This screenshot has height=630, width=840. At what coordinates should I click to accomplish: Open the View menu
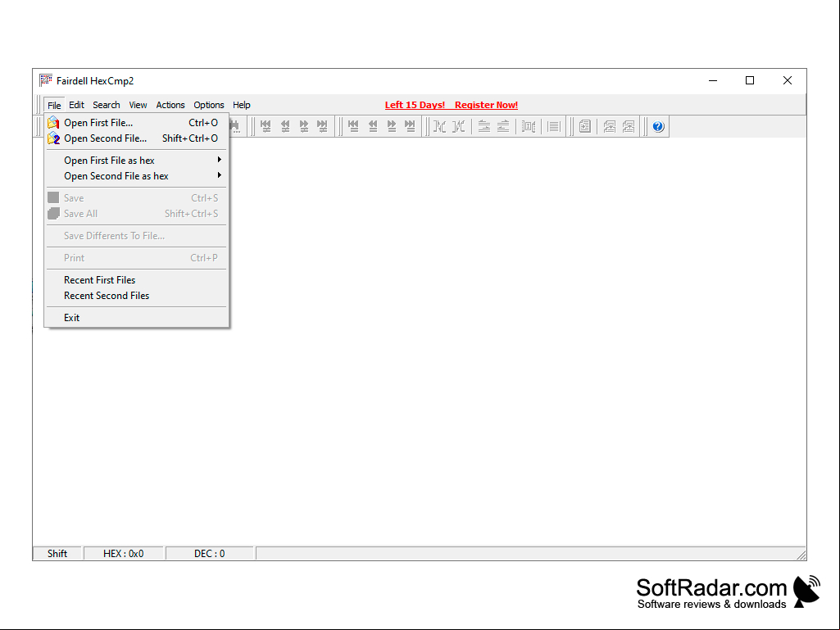point(138,105)
